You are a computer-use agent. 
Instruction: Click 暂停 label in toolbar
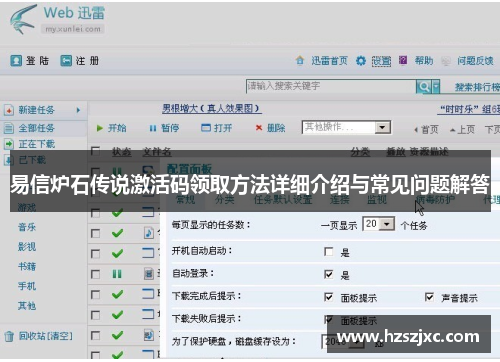coord(170,128)
